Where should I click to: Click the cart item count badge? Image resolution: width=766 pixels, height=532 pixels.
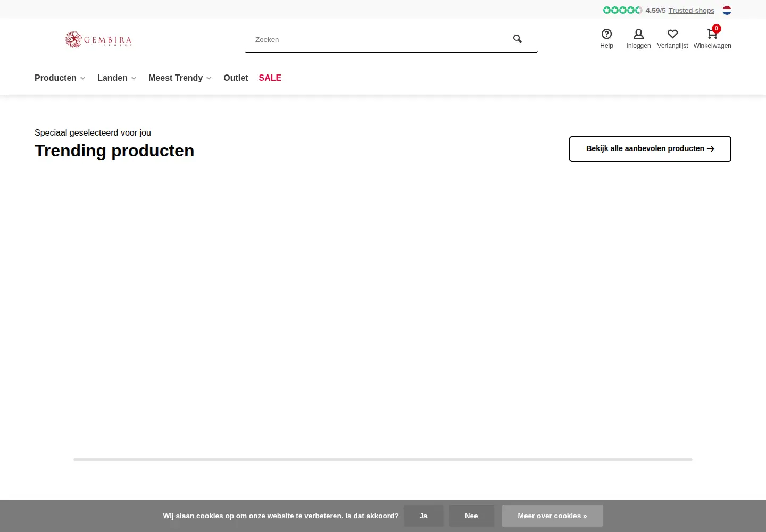[x=717, y=29]
